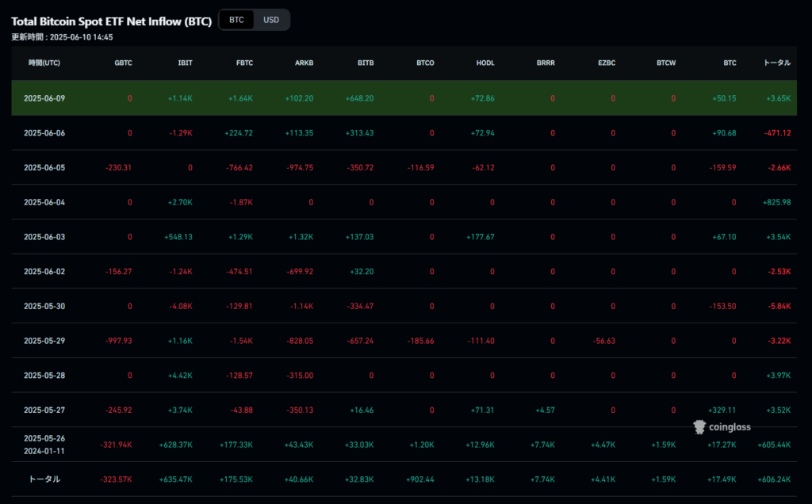The height and width of the screenshot is (504, 812).
Task: Click the BTCO total +902.44
Action: 419,479
